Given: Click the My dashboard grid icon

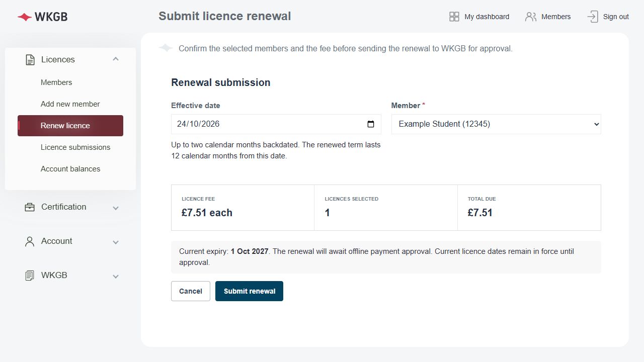Looking at the screenshot, I should pos(454,17).
